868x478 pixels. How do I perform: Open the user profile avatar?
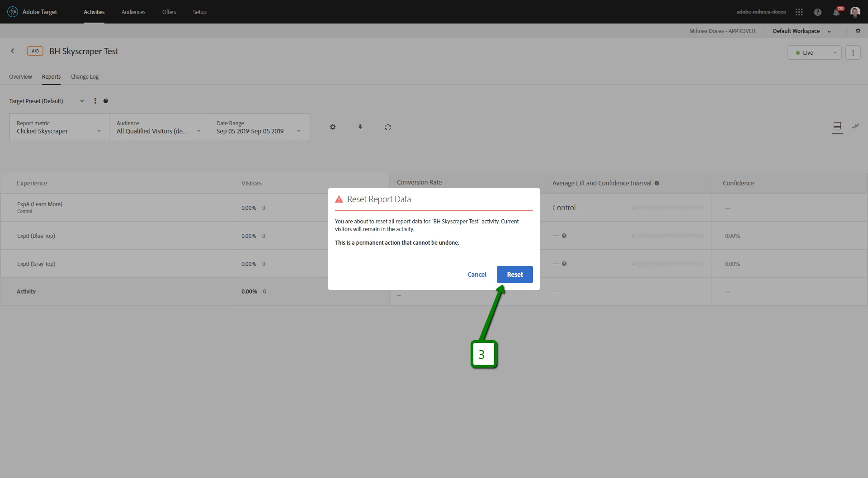[x=855, y=12]
